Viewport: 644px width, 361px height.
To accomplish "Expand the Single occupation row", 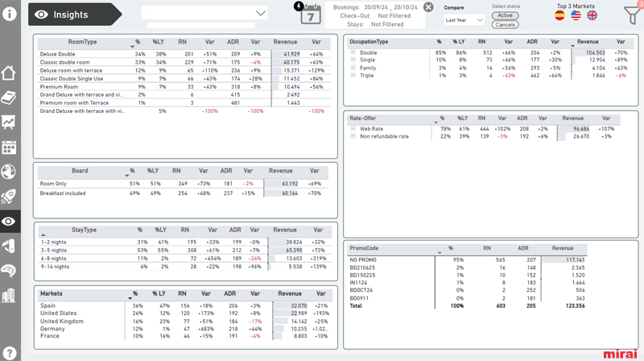I will coord(353,60).
